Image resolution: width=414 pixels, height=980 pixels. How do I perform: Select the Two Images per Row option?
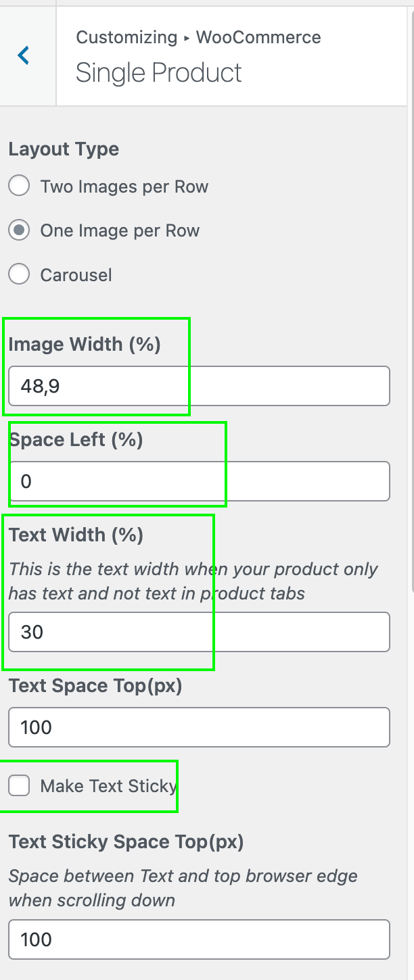(19, 186)
